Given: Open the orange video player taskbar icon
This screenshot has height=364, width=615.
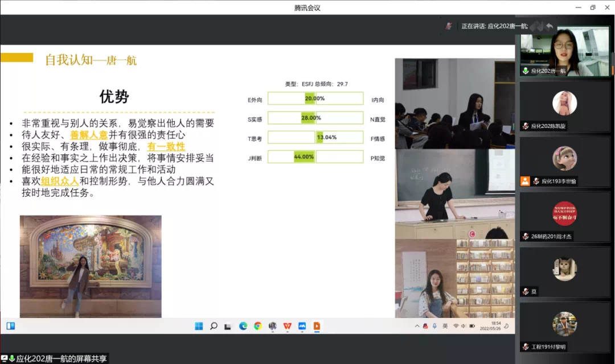Looking at the screenshot, I should coord(317,326).
